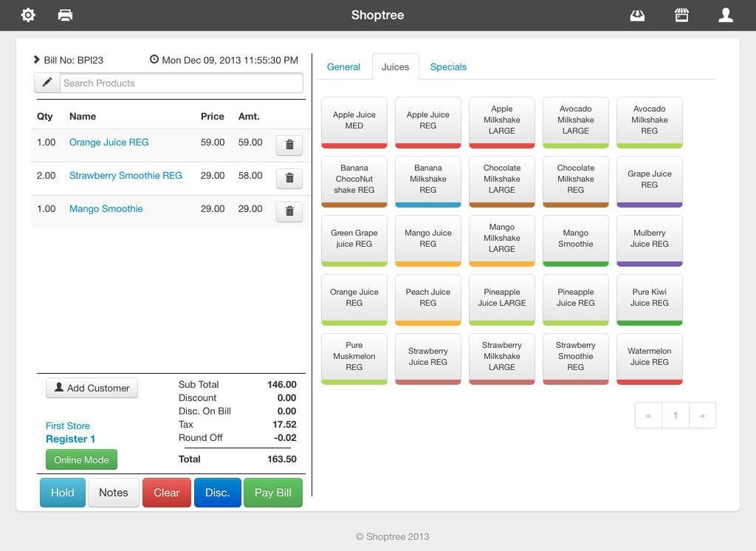
Task: Go to previous page of products
Action: (x=648, y=415)
